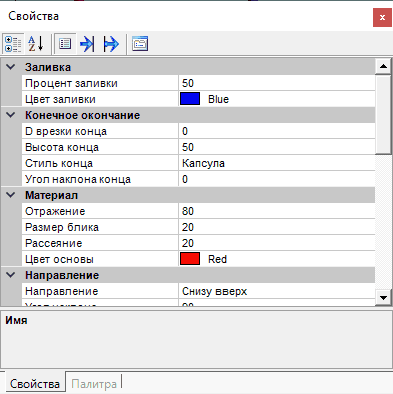
Task: Select the Цвет заливки property label
Action: (x=60, y=99)
